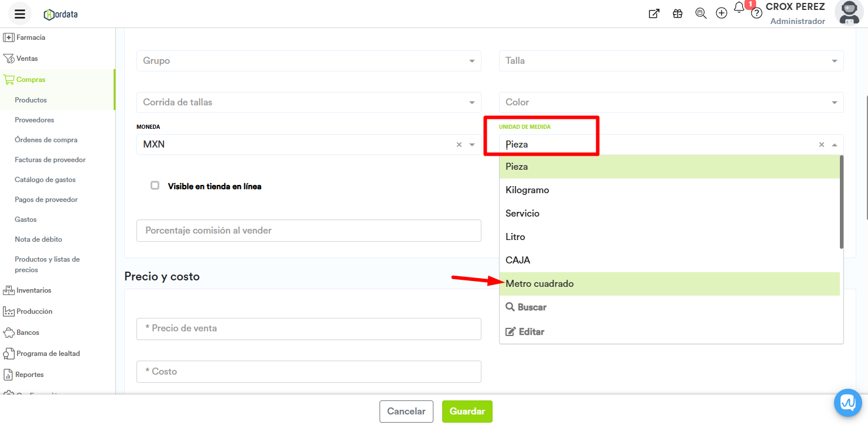This screenshot has height=425, width=868.
Task: Click the Precio de venta field
Action: [309, 329]
